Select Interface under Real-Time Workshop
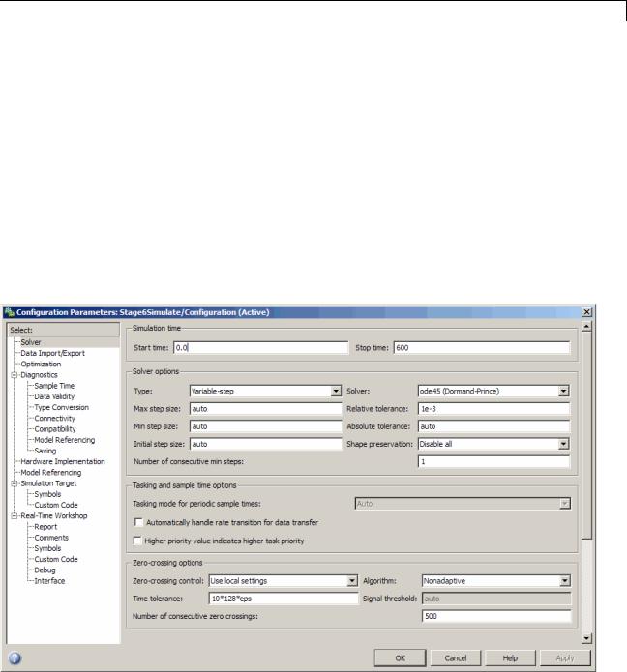The image size is (627, 672). pyautogui.click(x=49, y=581)
